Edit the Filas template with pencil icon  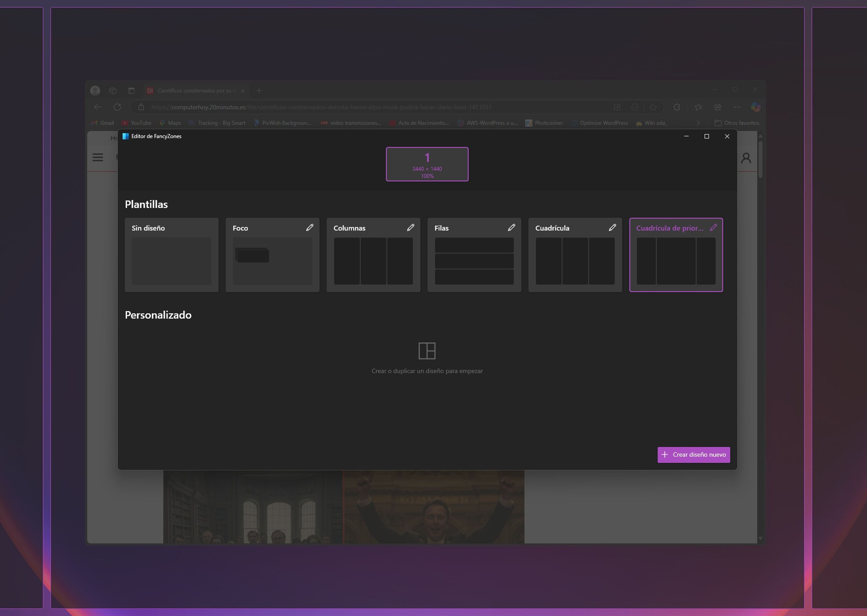[x=511, y=228]
